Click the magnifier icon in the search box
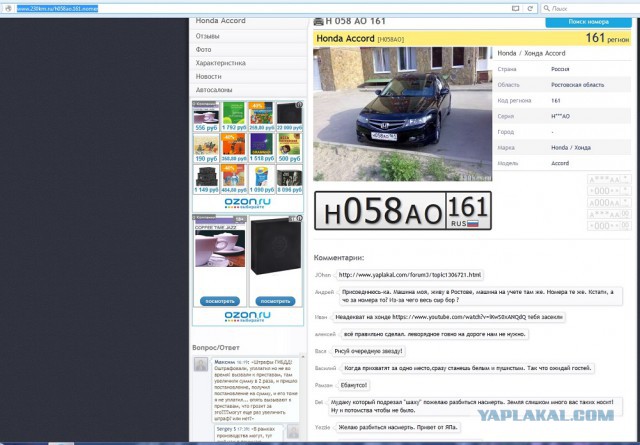 click(547, 8)
